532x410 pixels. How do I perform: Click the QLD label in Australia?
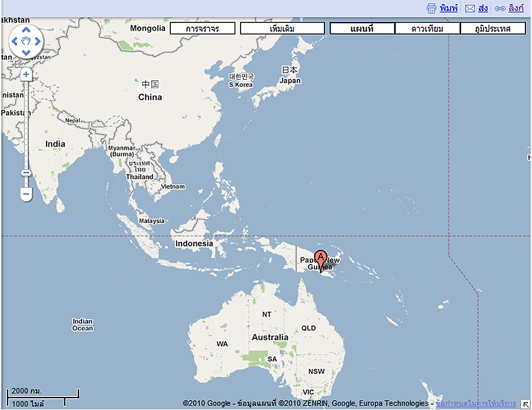tap(309, 328)
